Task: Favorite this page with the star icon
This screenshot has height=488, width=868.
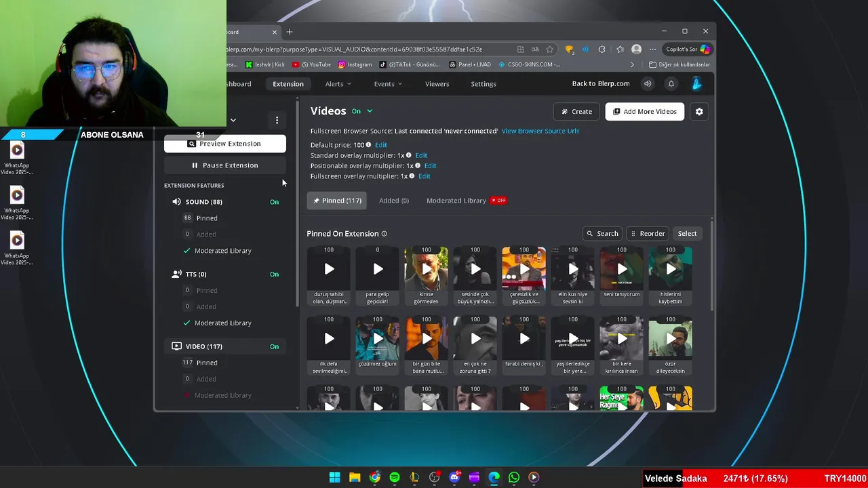Action: [x=550, y=49]
